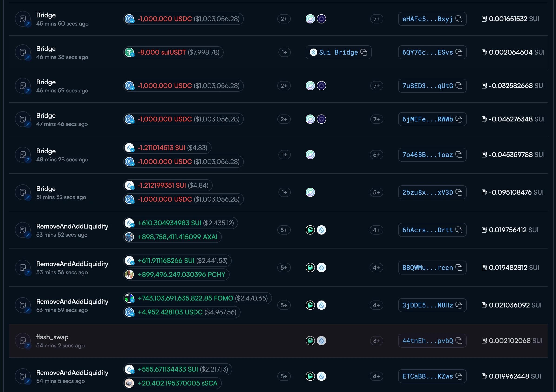Click the +20,402.195370005 sSCA amount
The height and width of the screenshot is (392, 556).
coord(178,383)
